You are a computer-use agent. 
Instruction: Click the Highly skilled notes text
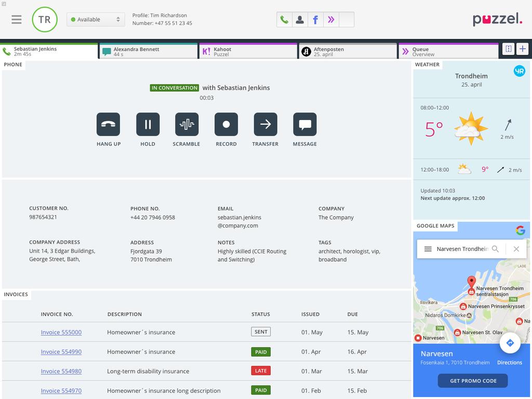[252, 256]
